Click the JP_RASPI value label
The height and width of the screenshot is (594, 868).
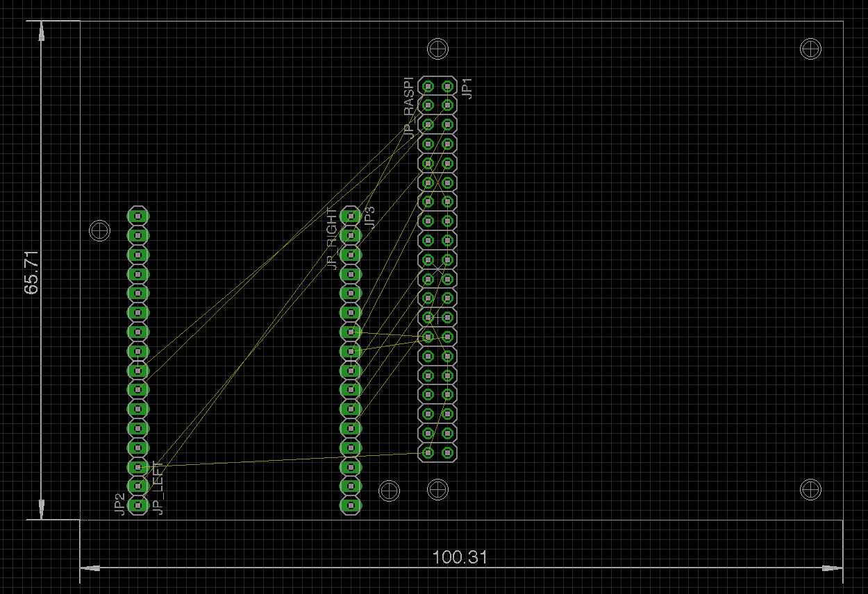409,106
